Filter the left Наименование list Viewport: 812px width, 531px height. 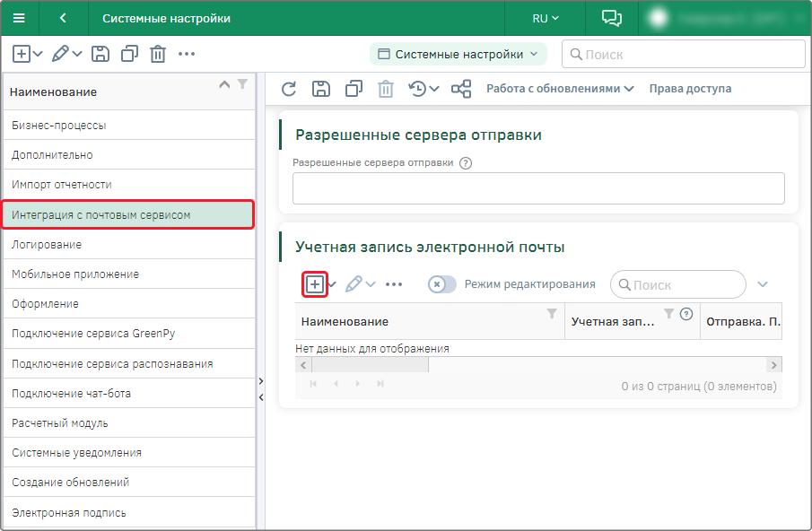pos(242,83)
